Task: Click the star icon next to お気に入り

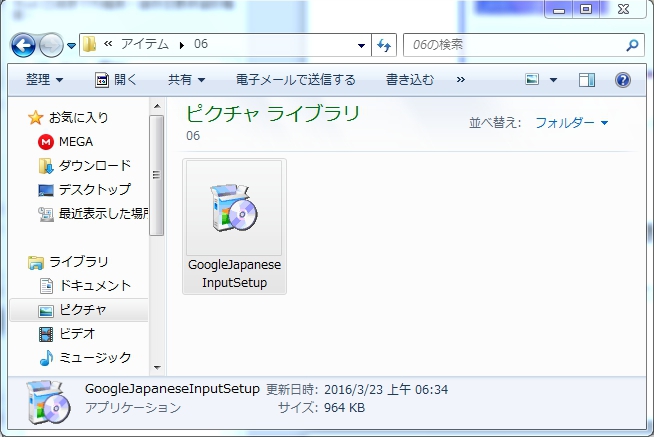Action: [36, 118]
